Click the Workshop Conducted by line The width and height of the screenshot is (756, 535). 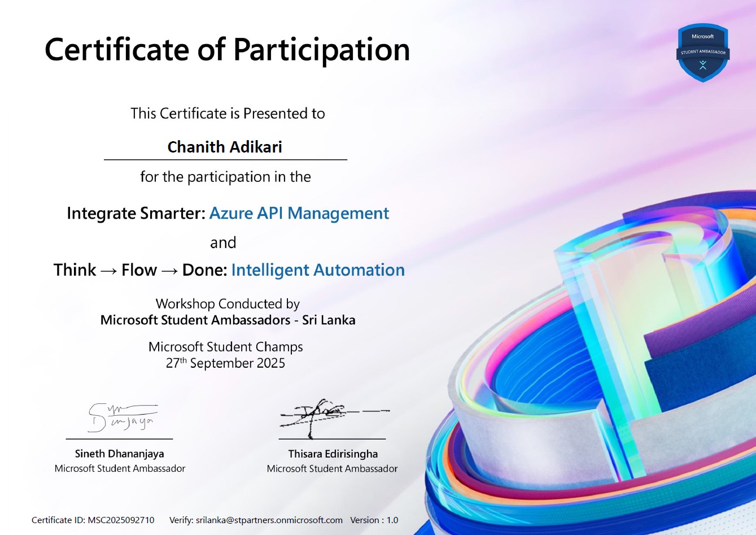pos(228,304)
